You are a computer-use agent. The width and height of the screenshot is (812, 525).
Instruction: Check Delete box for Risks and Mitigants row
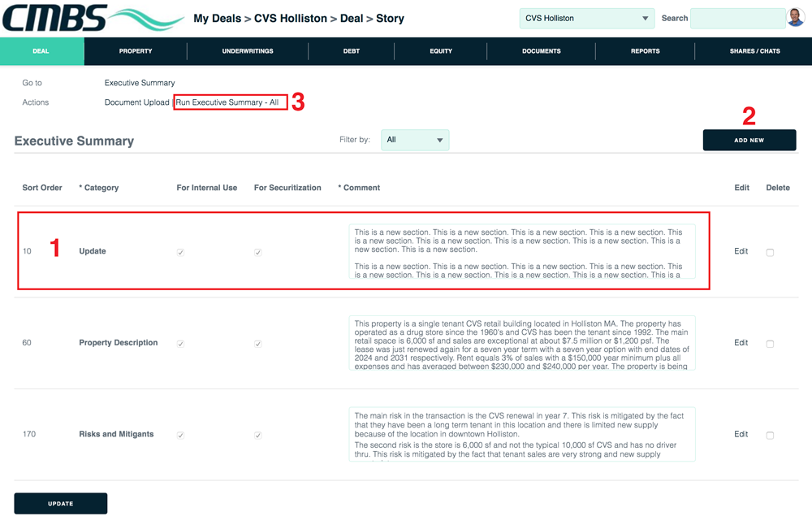click(770, 436)
